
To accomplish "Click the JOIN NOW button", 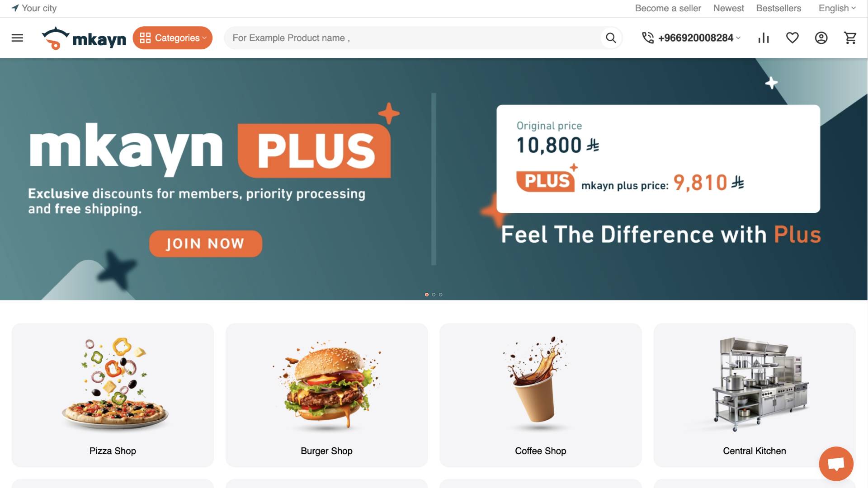I will click(x=206, y=244).
